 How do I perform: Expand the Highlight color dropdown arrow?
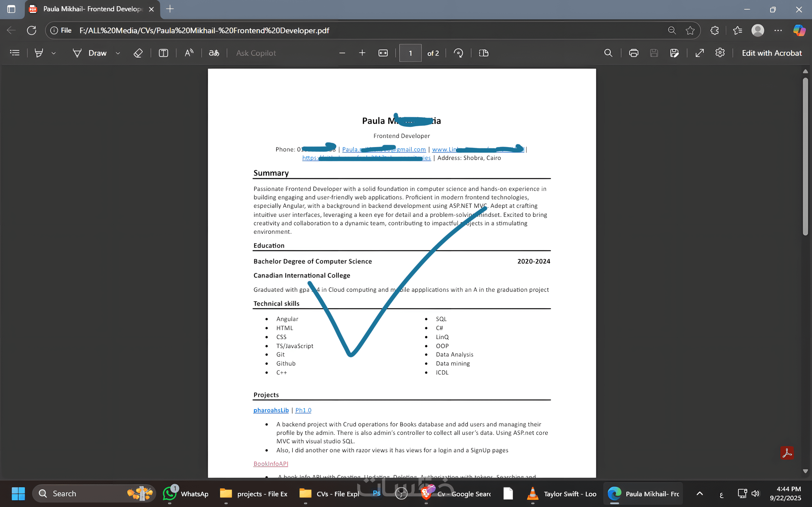(54, 53)
